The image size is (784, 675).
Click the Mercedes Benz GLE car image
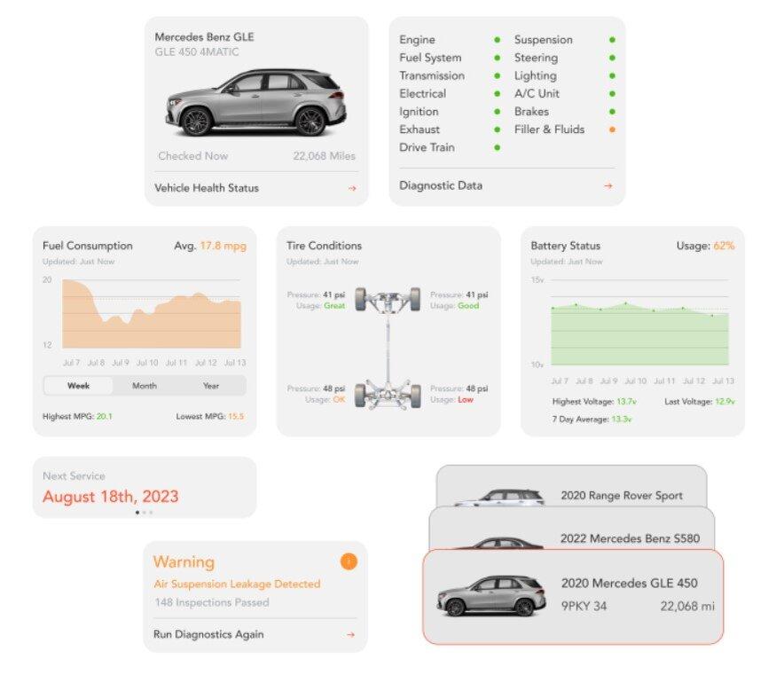[255, 103]
